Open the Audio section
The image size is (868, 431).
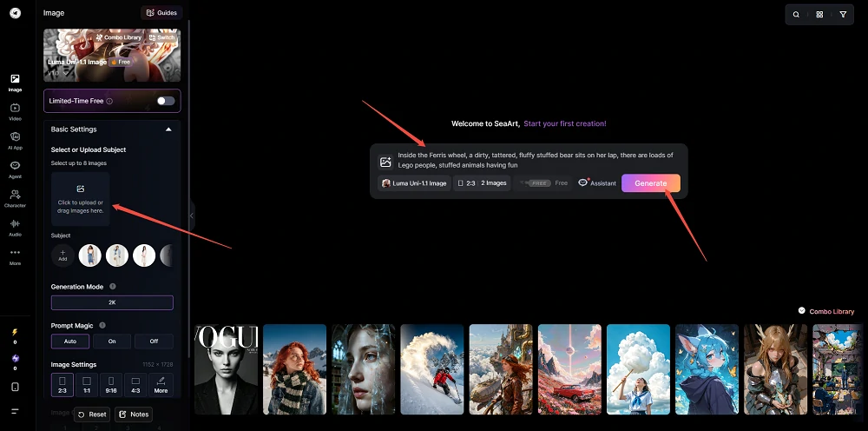(15, 227)
